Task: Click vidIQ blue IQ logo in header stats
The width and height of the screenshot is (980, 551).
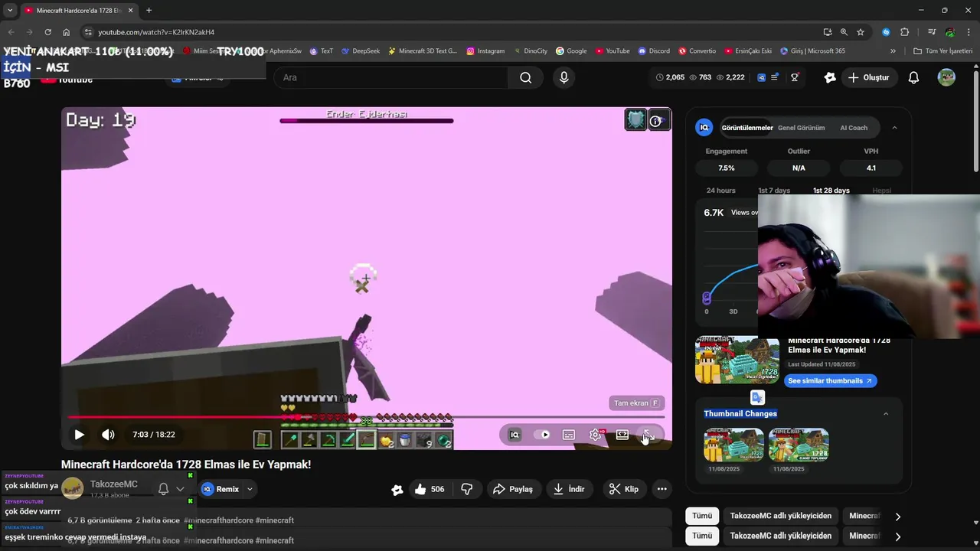Action: [x=761, y=77]
